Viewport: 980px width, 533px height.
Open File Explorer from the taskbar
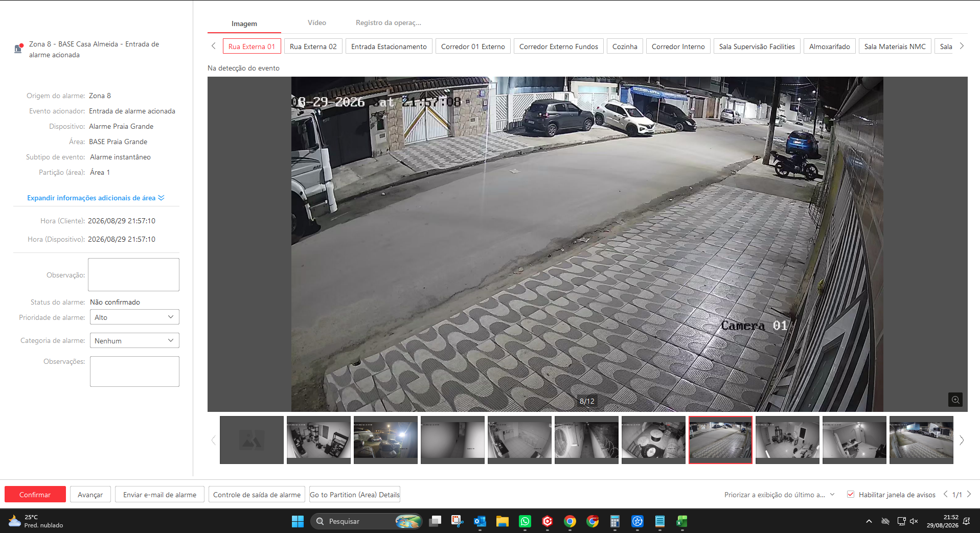pos(503,521)
